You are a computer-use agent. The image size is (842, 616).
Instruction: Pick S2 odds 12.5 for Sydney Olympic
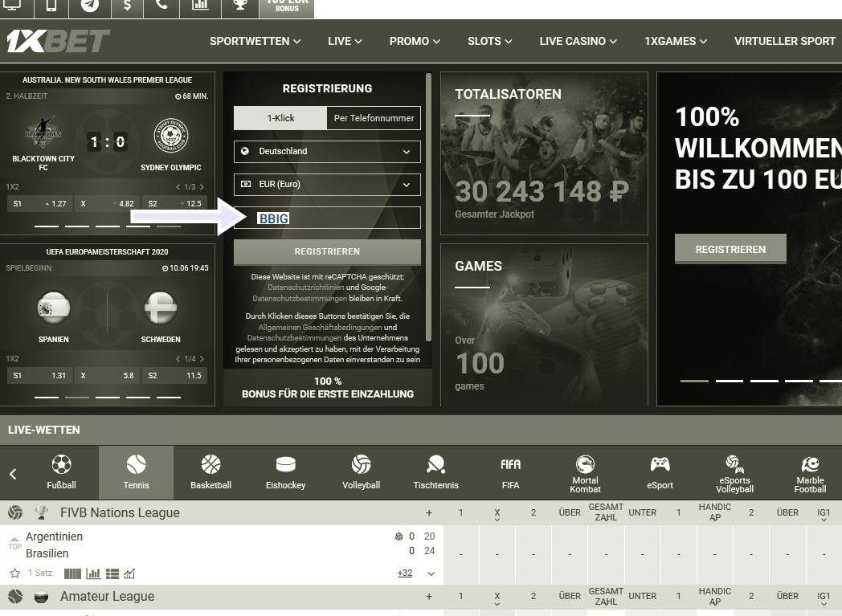click(x=174, y=204)
